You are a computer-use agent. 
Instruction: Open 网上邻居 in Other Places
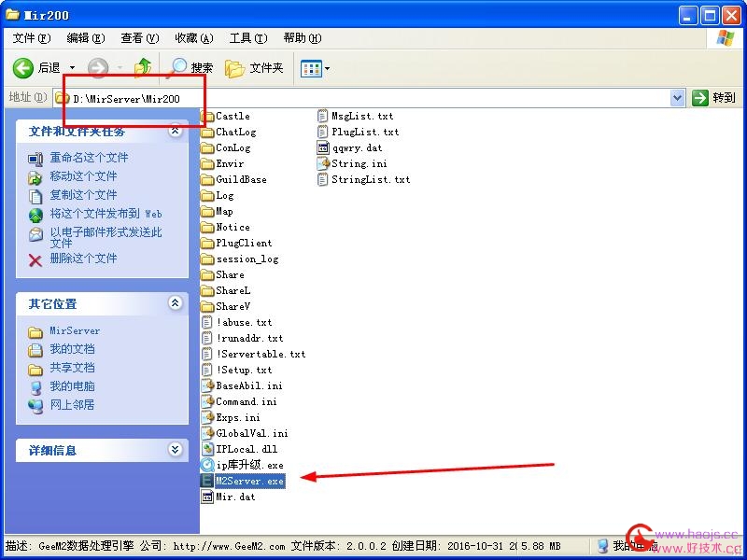pyautogui.click(x=73, y=405)
